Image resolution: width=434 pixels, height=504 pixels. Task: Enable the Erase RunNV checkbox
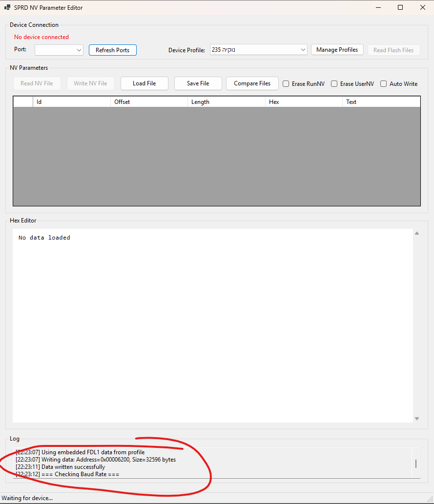coord(286,84)
